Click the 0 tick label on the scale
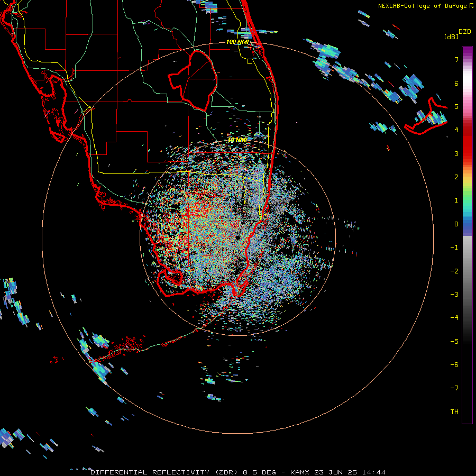 pos(456,224)
